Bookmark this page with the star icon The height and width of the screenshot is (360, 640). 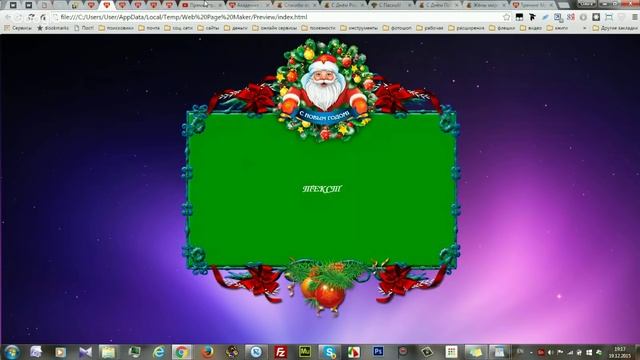tap(507, 17)
